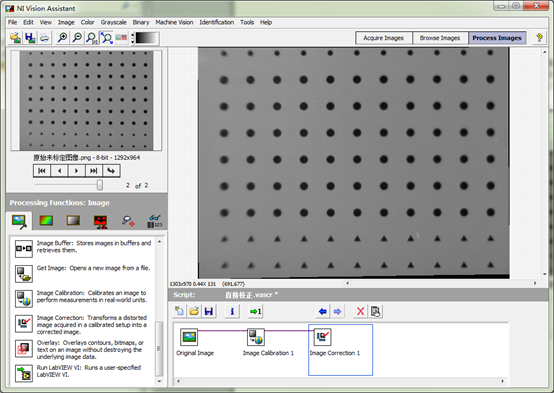
Task: Click the dot grid thumbnail preview
Action: pyautogui.click(x=86, y=100)
